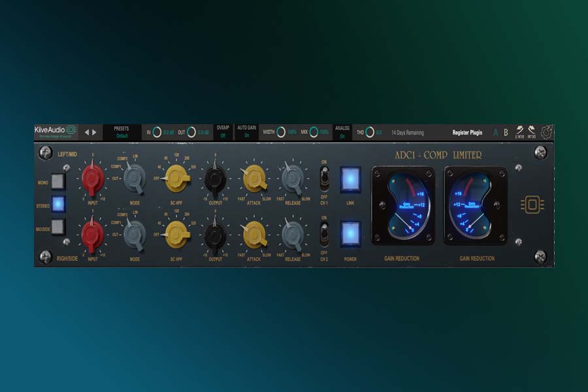Click the 14 Days Remaining text
The image size is (588, 392).
pyautogui.click(x=408, y=133)
